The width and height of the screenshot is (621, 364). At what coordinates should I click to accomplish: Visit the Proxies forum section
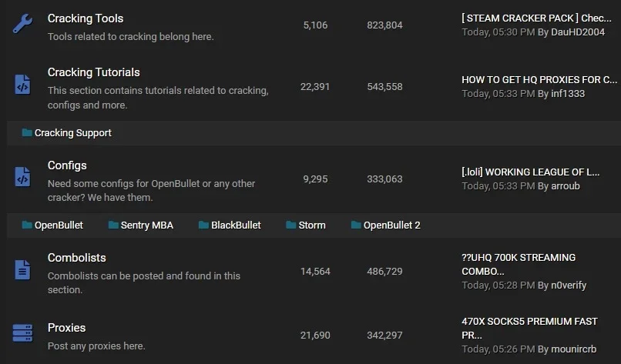tap(66, 328)
